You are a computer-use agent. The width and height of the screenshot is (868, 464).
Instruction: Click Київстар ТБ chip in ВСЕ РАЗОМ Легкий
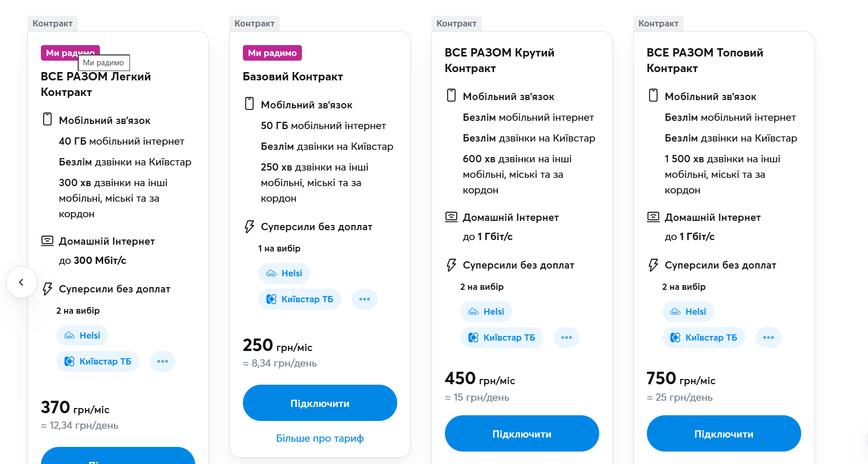point(97,361)
